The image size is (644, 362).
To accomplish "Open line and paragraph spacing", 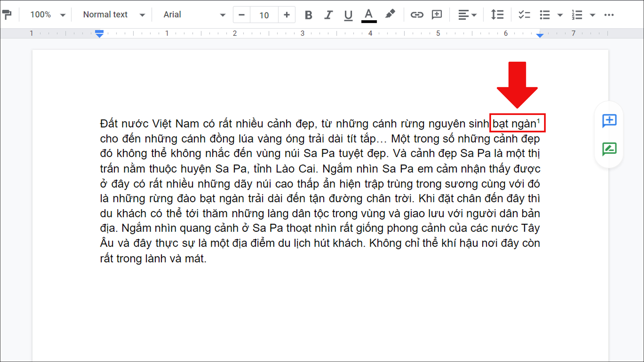I will (x=497, y=15).
